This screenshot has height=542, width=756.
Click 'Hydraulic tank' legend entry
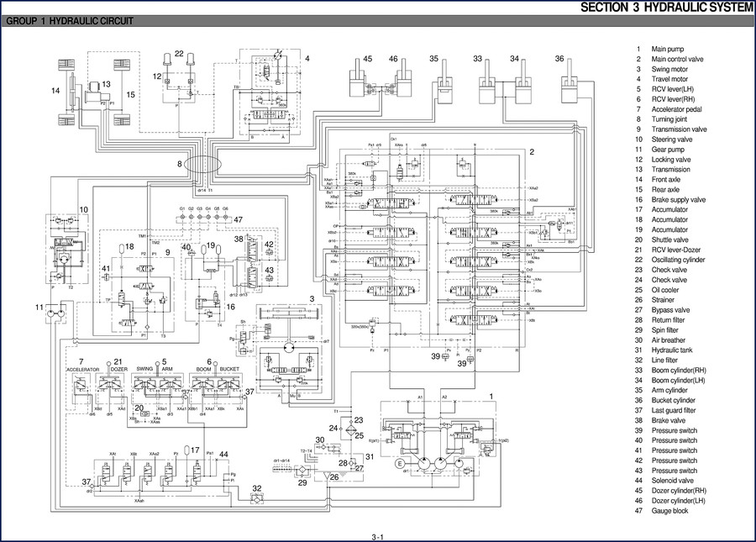[x=672, y=350]
